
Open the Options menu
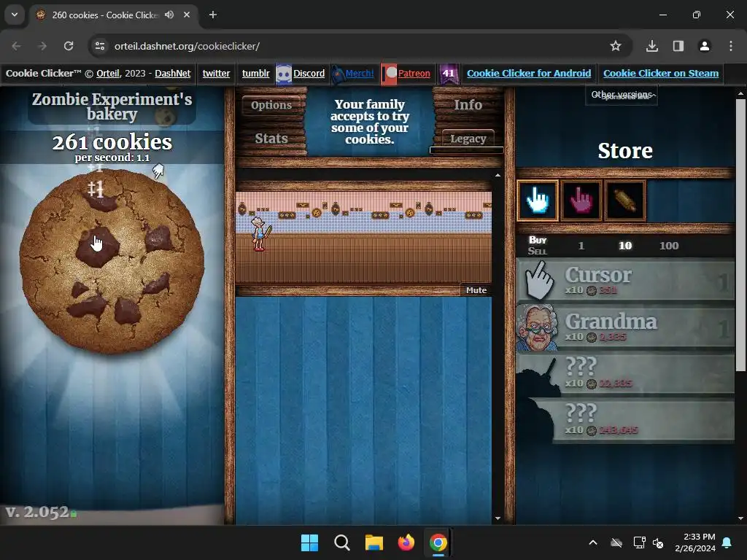coord(271,105)
